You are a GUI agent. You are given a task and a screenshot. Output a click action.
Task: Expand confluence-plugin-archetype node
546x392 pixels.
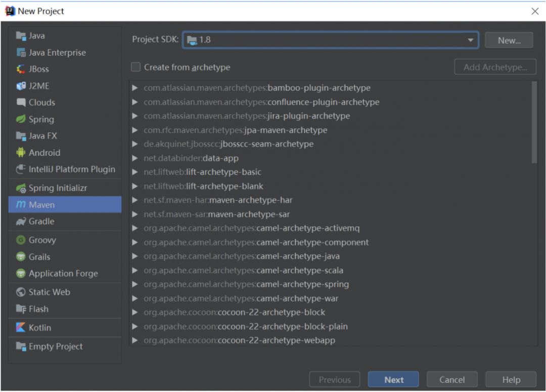click(x=135, y=102)
